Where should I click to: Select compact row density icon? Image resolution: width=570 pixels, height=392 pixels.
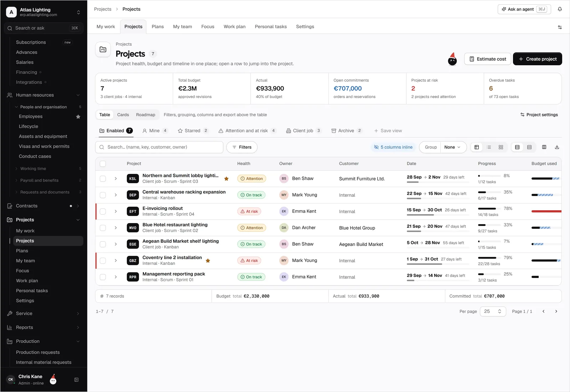pos(529,147)
